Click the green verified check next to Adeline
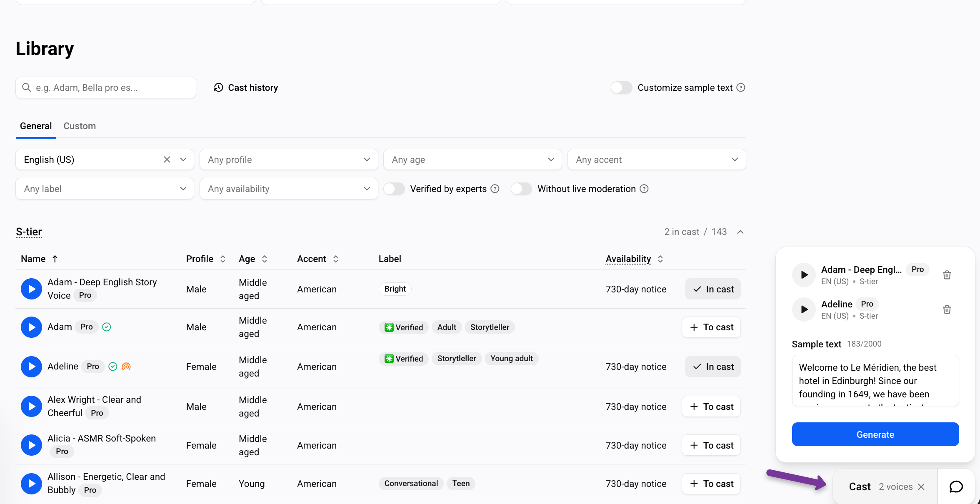The width and height of the screenshot is (980, 504). click(x=113, y=367)
